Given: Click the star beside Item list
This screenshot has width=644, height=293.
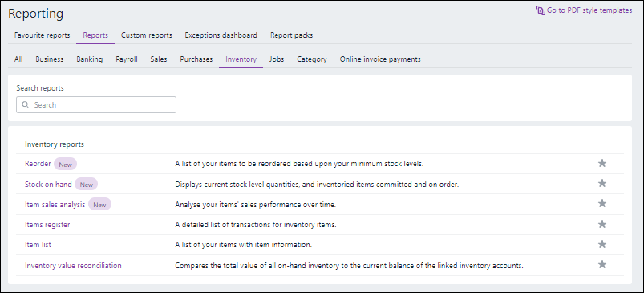Looking at the screenshot, I should [601, 244].
